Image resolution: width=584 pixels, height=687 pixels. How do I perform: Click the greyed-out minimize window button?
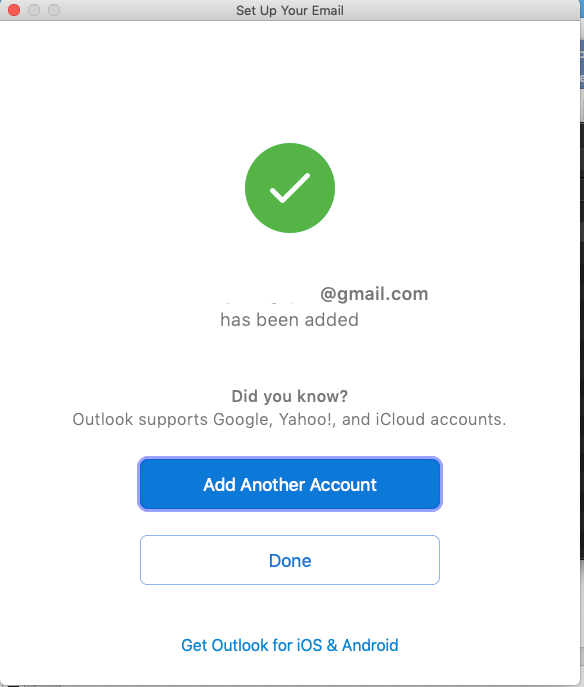34,10
